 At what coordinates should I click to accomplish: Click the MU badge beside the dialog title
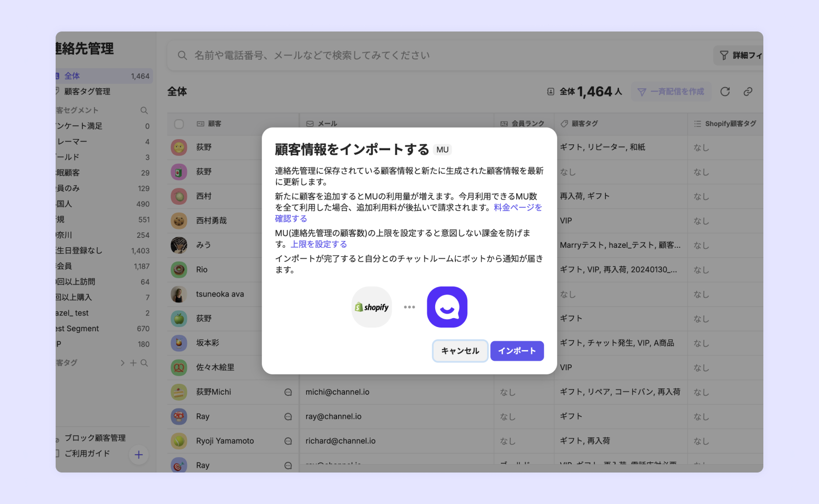(x=443, y=150)
